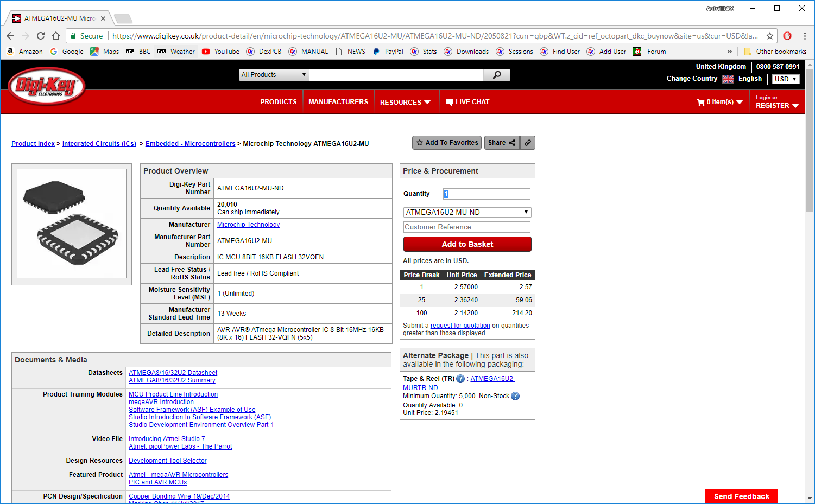The height and width of the screenshot is (504, 815).
Task: Click Change Country link
Action: (x=692, y=79)
